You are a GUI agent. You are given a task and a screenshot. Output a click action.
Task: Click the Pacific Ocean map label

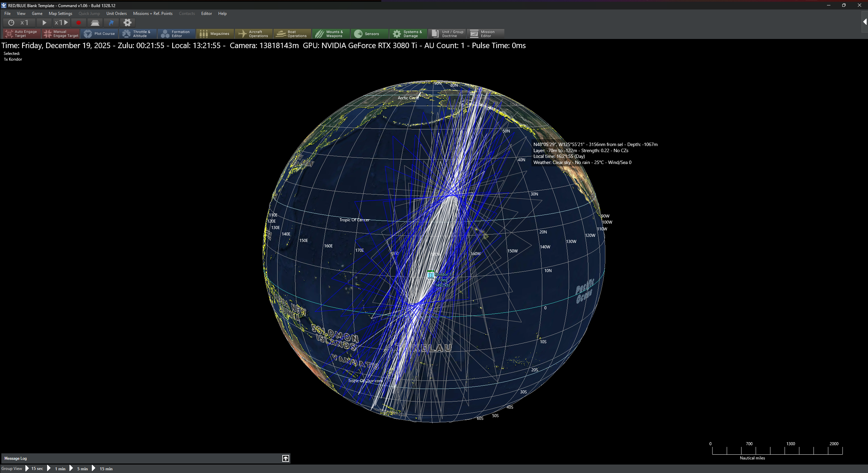585,291
